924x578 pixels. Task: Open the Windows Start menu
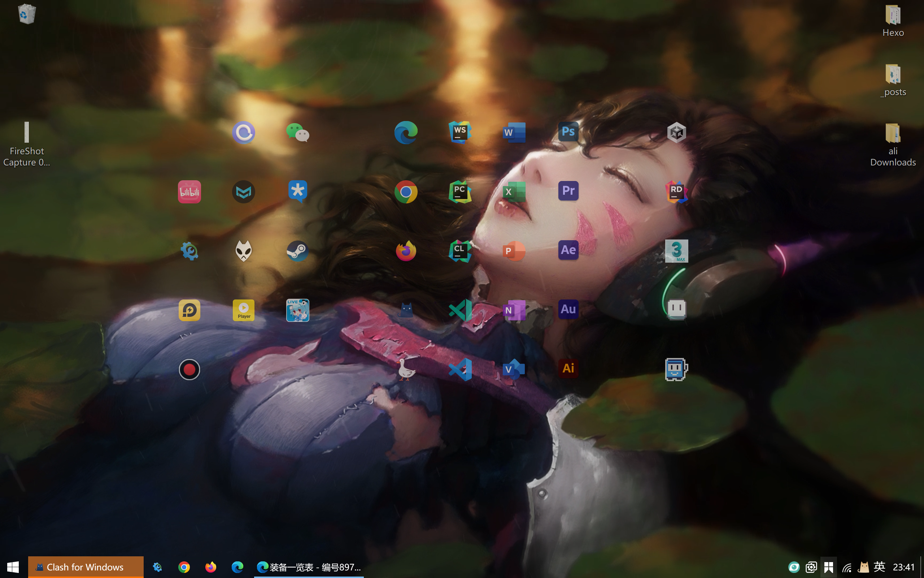(x=13, y=567)
